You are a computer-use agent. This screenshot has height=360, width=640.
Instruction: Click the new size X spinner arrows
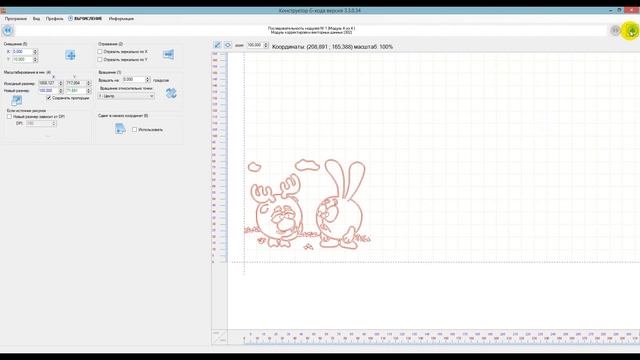click(x=61, y=91)
